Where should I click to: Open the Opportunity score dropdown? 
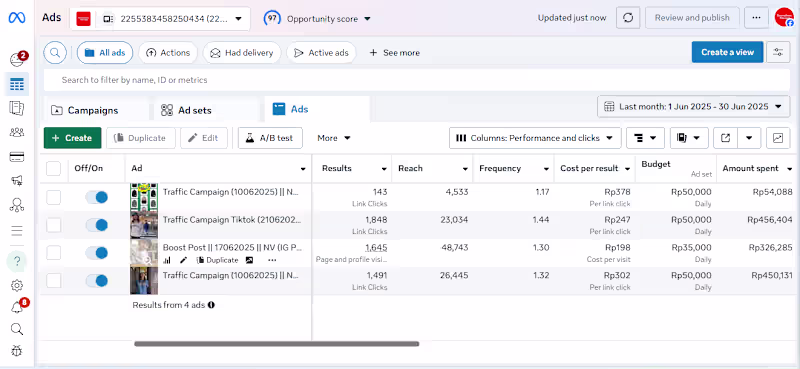tap(317, 19)
